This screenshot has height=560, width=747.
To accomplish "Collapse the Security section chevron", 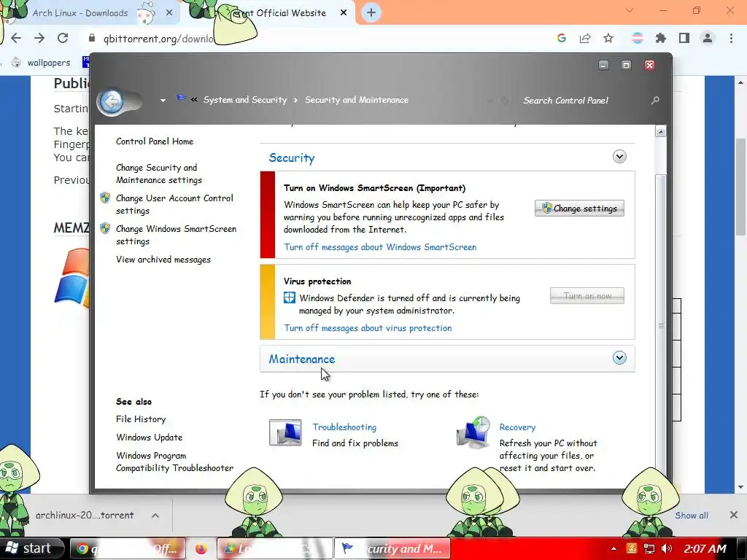I will pos(619,157).
